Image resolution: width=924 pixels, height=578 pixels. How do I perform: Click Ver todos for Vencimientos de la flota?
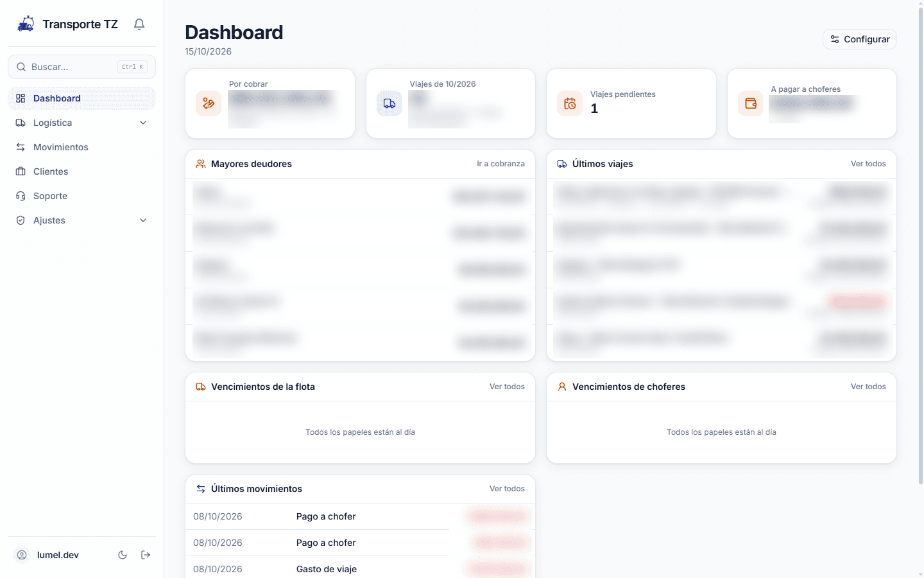click(507, 387)
